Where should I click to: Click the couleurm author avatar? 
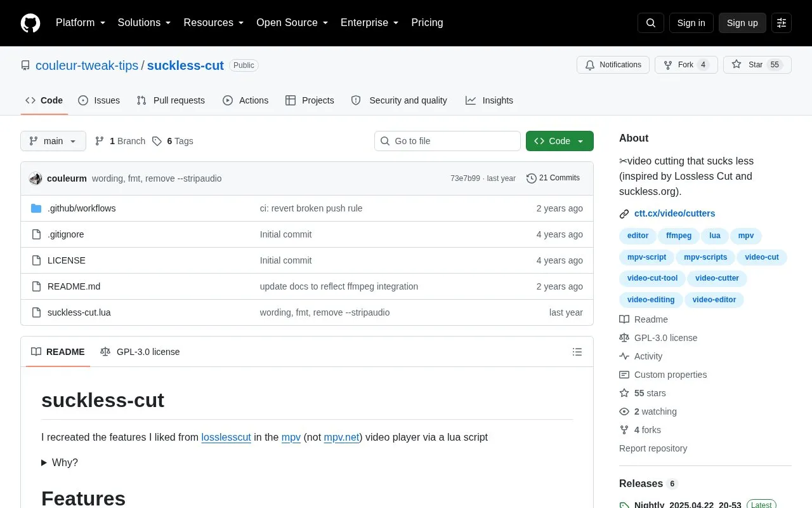point(36,178)
